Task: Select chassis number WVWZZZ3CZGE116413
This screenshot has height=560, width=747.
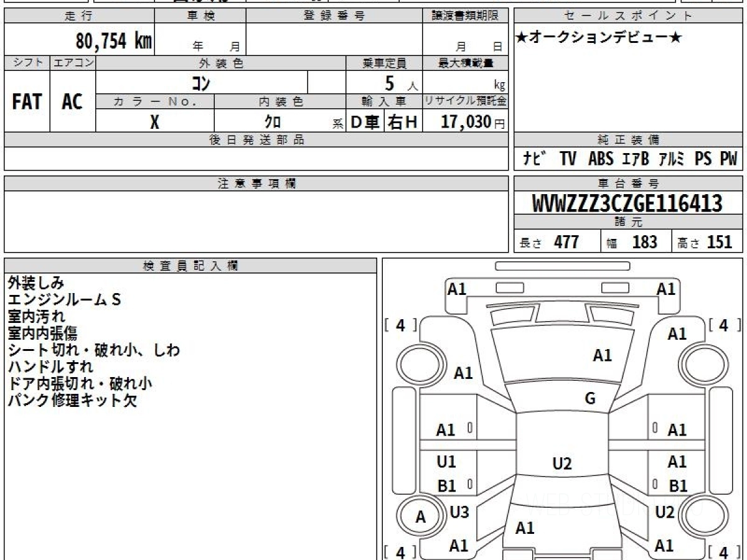Action: (x=627, y=203)
